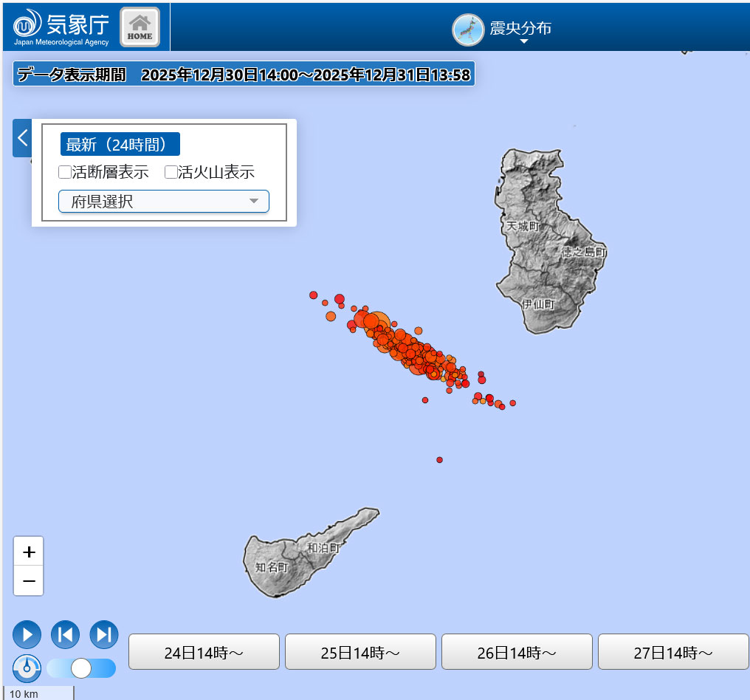Viewport: 750px width, 700px height.
Task: Collapse the side panel with left chevron
Action: pyautogui.click(x=22, y=137)
